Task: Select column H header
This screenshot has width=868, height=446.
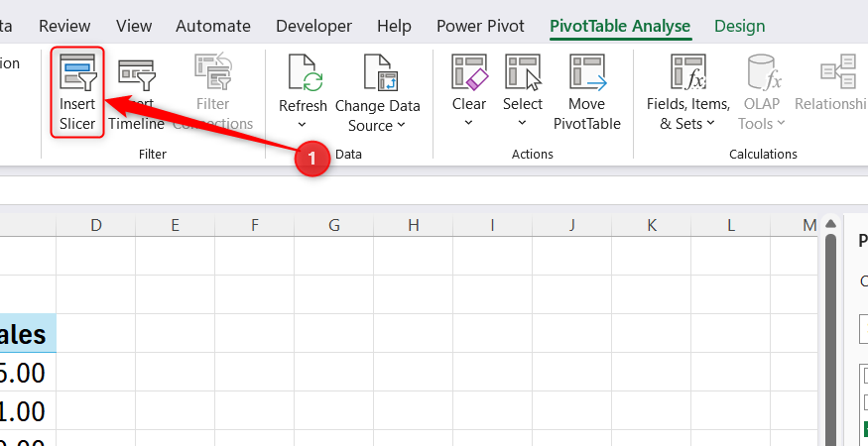Action: tap(413, 225)
